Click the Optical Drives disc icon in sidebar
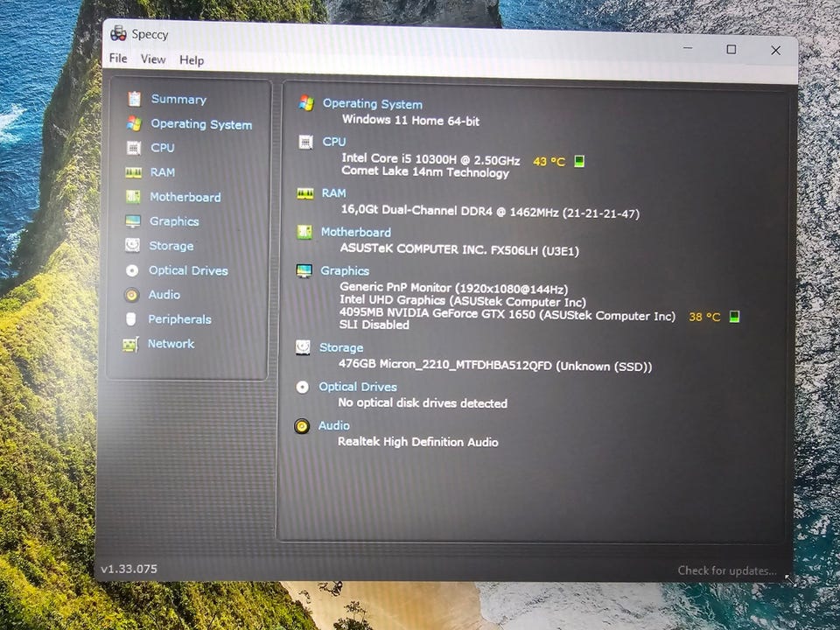The image size is (840, 630). pos(132,270)
